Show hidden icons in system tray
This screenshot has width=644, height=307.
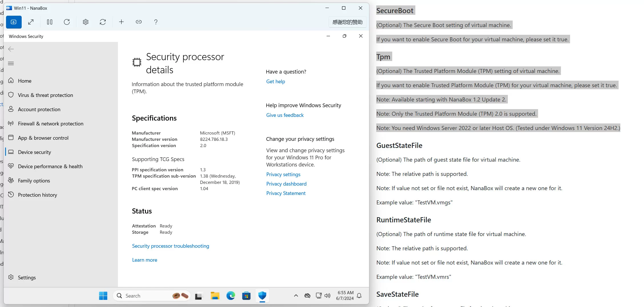coord(296,296)
